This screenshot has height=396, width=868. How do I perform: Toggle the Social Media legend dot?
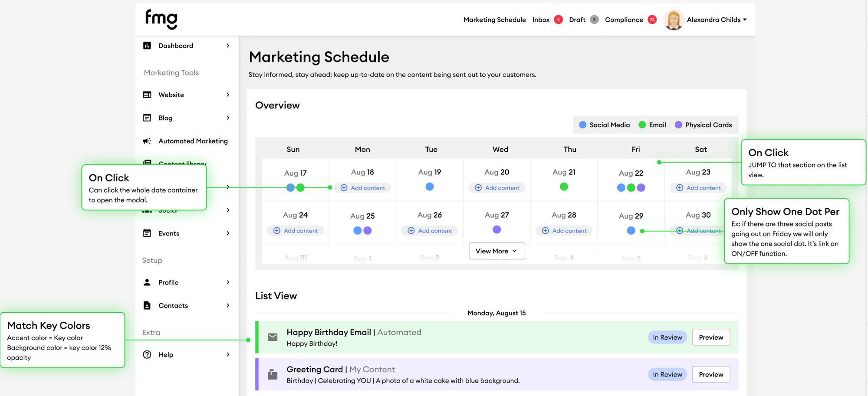pyautogui.click(x=583, y=125)
